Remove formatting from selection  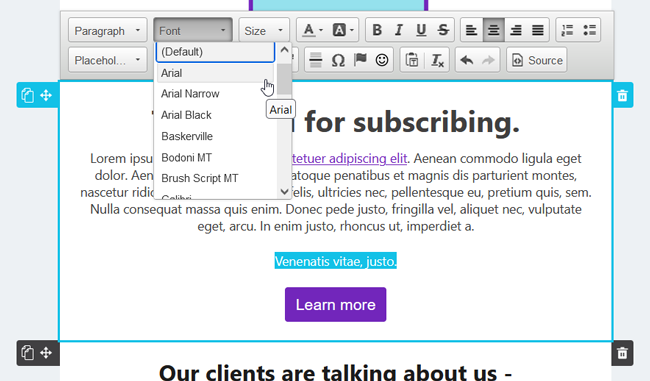pos(437,61)
